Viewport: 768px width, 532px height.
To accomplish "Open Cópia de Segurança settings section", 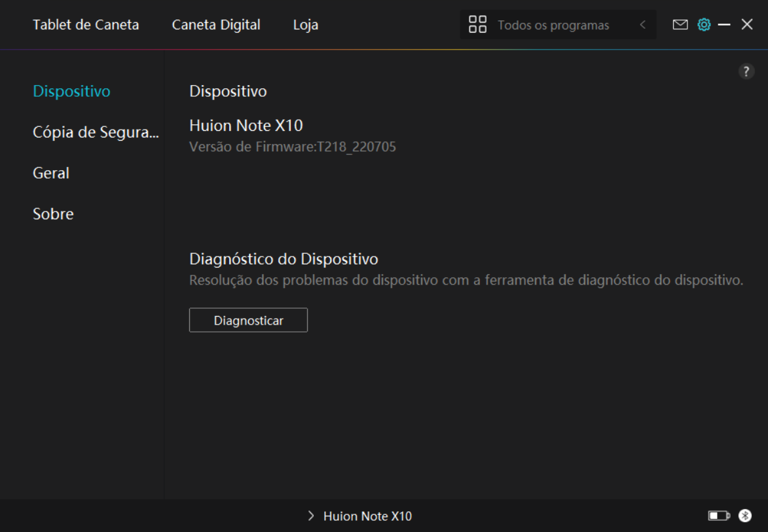I will (96, 132).
